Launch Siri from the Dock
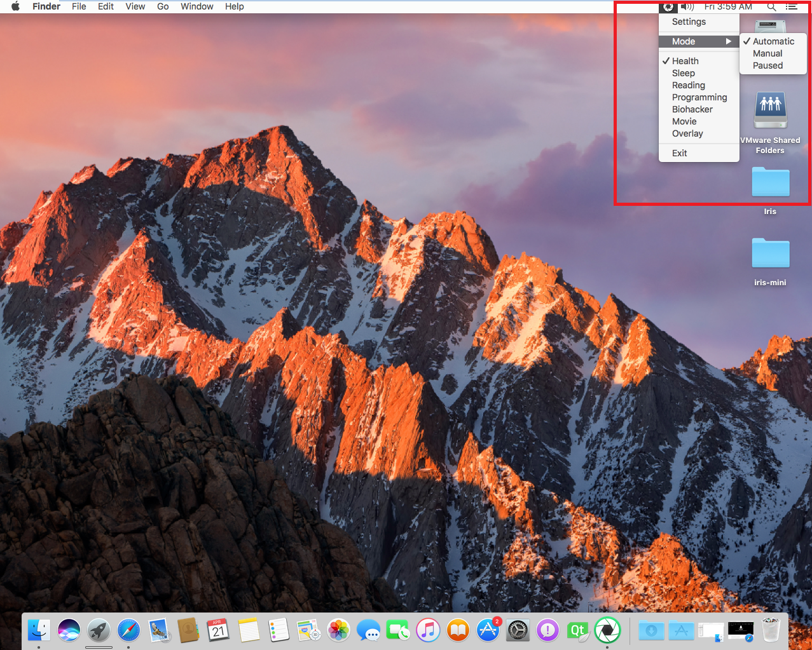Image resolution: width=812 pixels, height=650 pixels. tap(69, 630)
